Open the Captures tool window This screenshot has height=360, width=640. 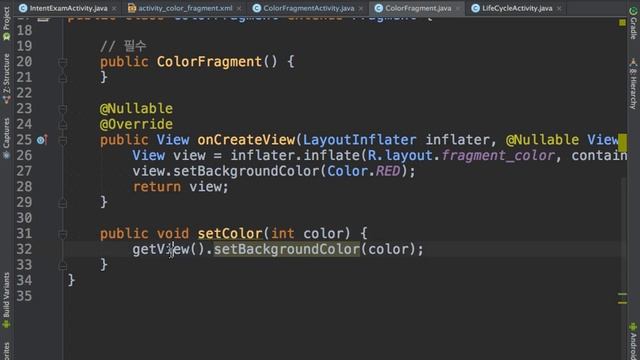[x=6, y=138]
